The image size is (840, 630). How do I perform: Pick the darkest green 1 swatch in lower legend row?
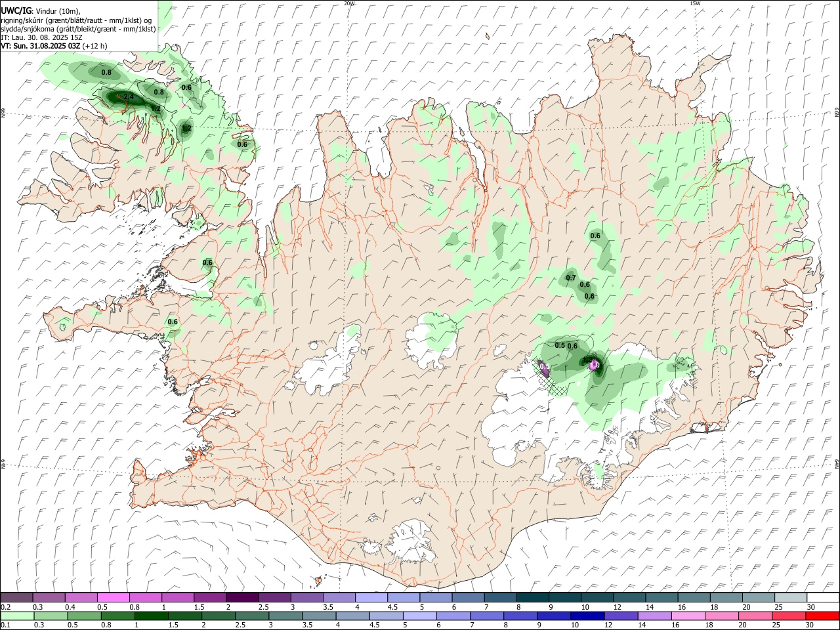point(151,616)
